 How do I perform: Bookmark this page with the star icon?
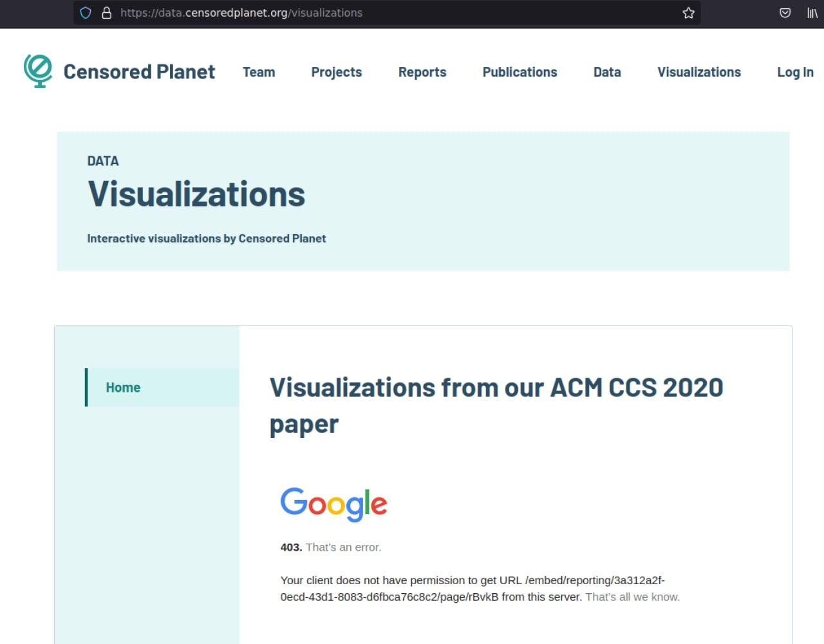[688, 13]
